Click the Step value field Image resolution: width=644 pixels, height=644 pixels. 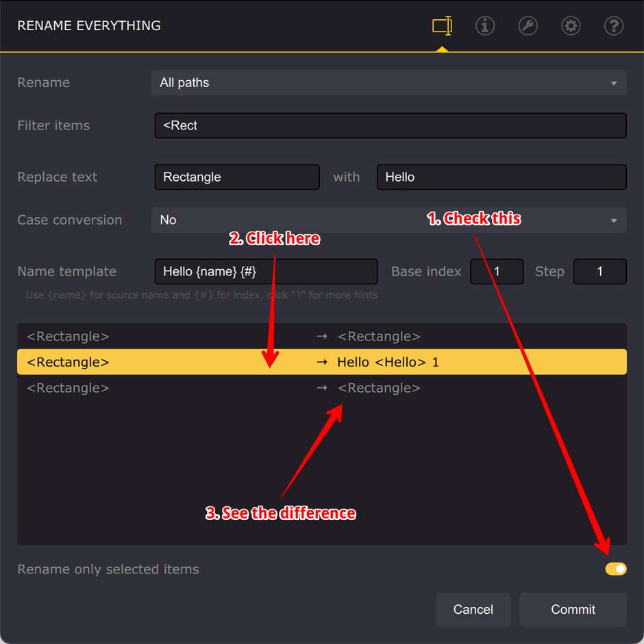pyautogui.click(x=599, y=271)
